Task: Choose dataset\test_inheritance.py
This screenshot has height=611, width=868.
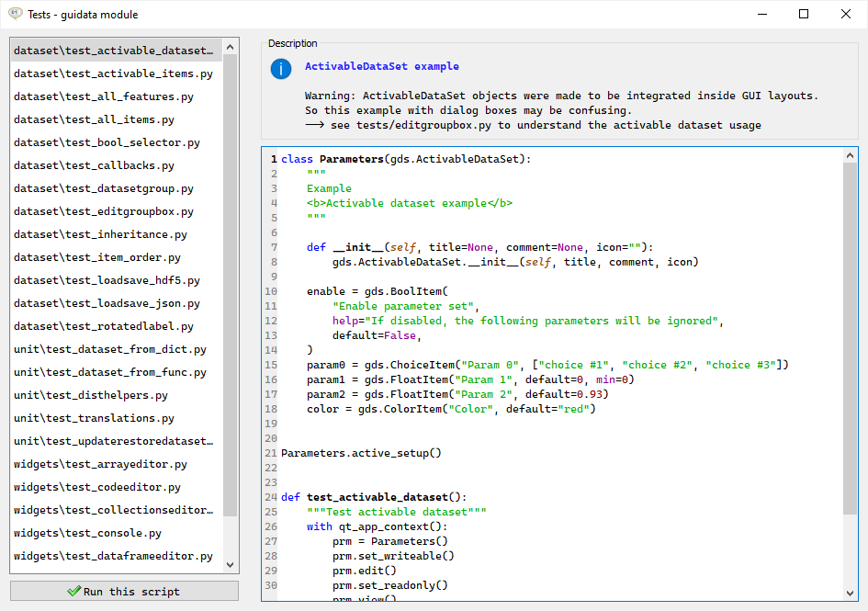Action: tap(117, 234)
